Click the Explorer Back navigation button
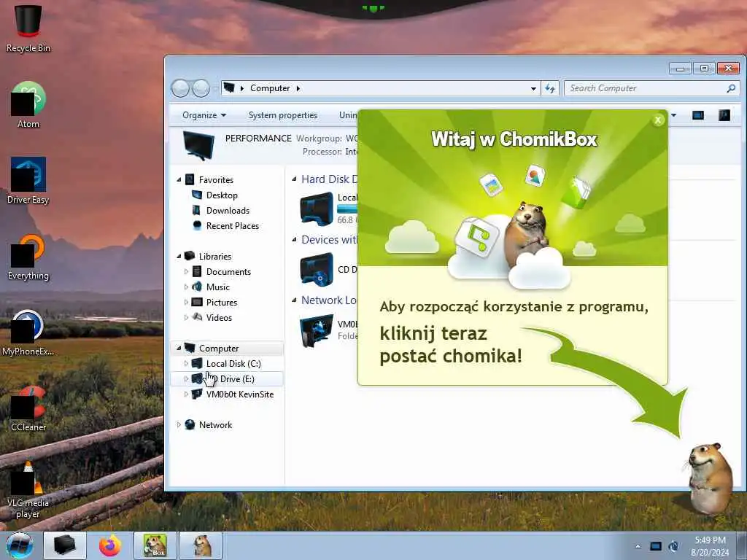 (180, 88)
